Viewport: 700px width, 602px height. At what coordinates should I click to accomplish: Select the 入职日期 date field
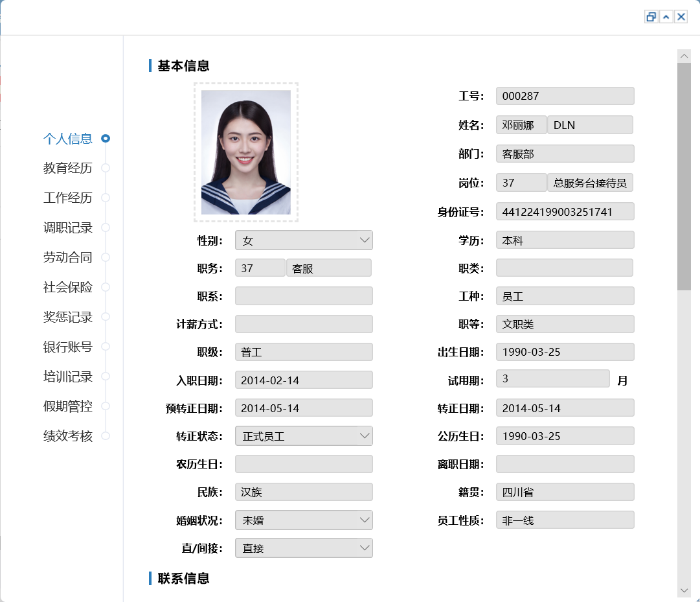(x=304, y=380)
